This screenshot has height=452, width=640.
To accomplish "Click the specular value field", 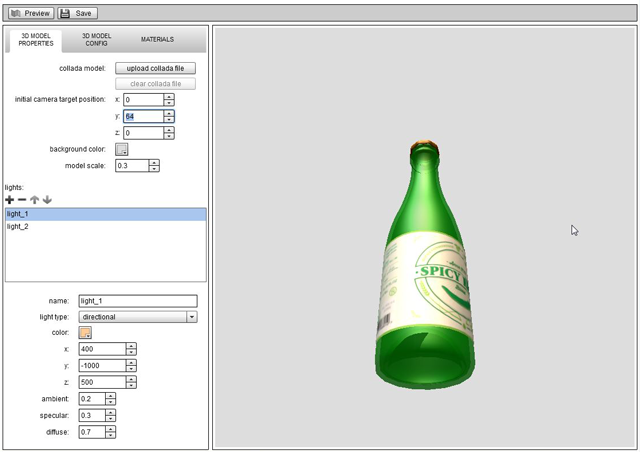I will point(92,416).
